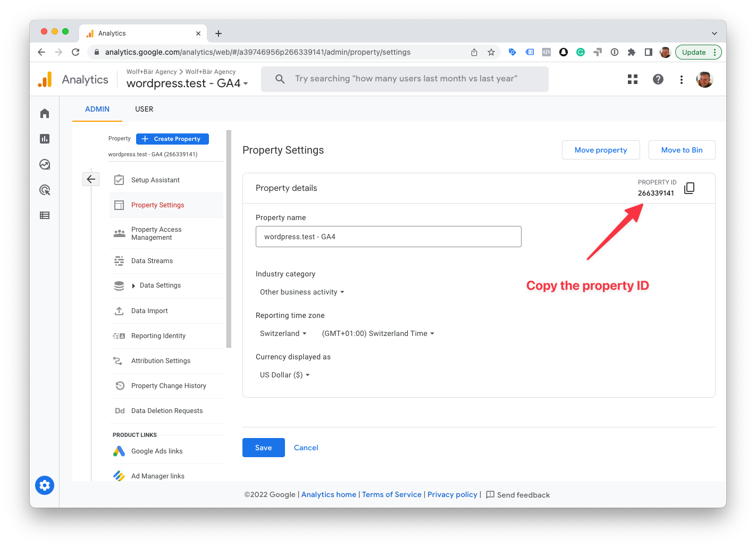756x547 pixels.
Task: Open Data Streams menu item
Action: pos(166,261)
